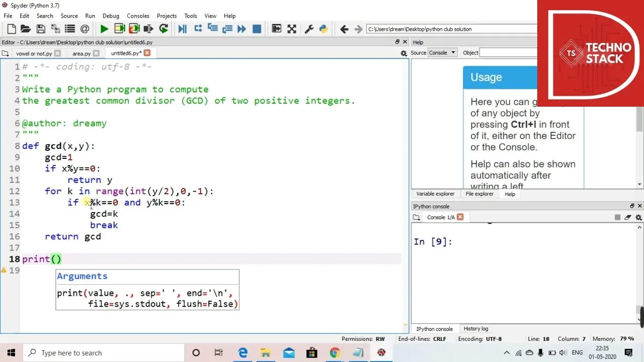
Task: Stop the current console command
Action: tap(617, 217)
